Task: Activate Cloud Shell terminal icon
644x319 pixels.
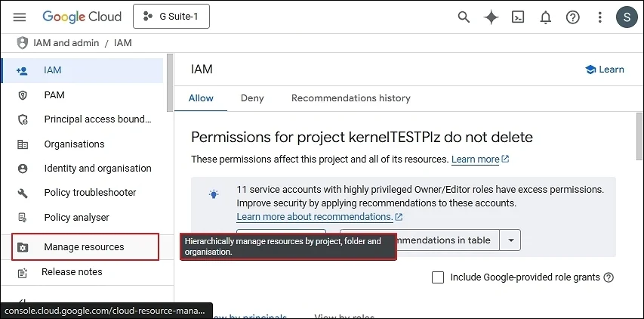Action: pyautogui.click(x=518, y=17)
